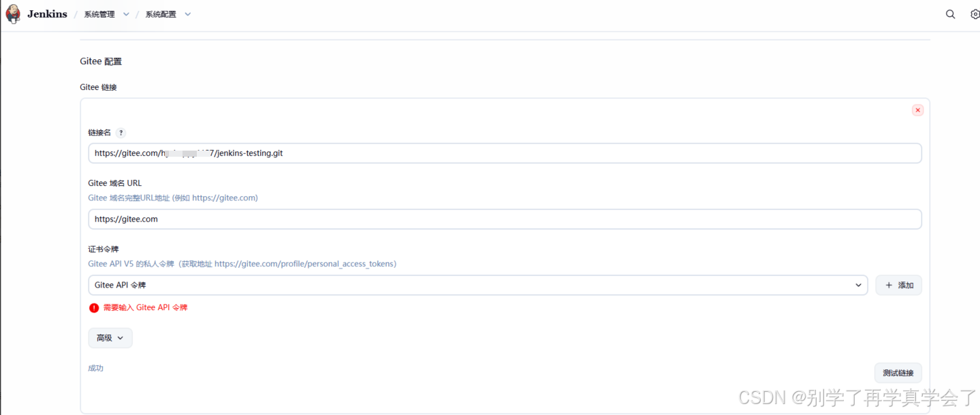This screenshot has width=980, height=415.
Task: Click the 证书令牌 label
Action: point(104,249)
